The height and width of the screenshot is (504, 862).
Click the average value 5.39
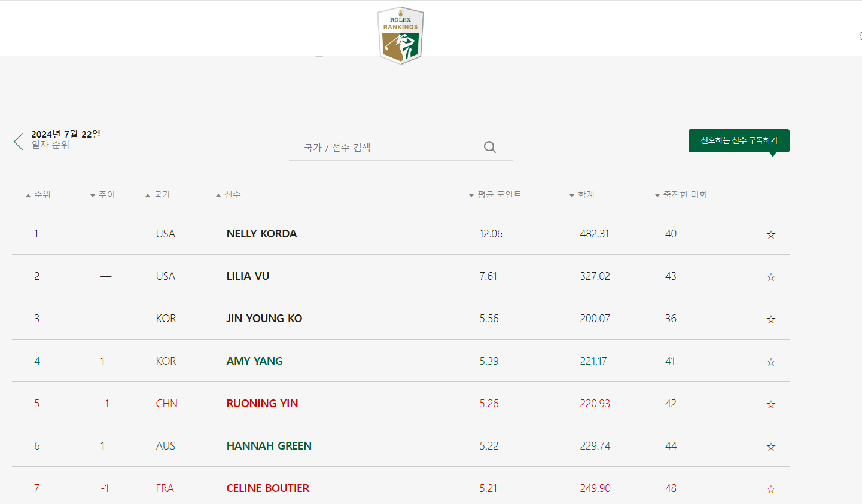[x=489, y=361]
